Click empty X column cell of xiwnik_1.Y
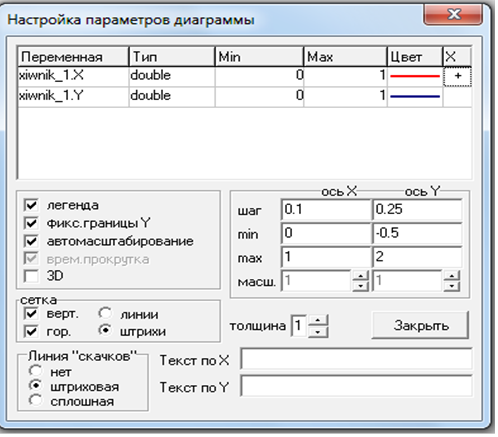The height and width of the screenshot is (437, 498). 458,97
